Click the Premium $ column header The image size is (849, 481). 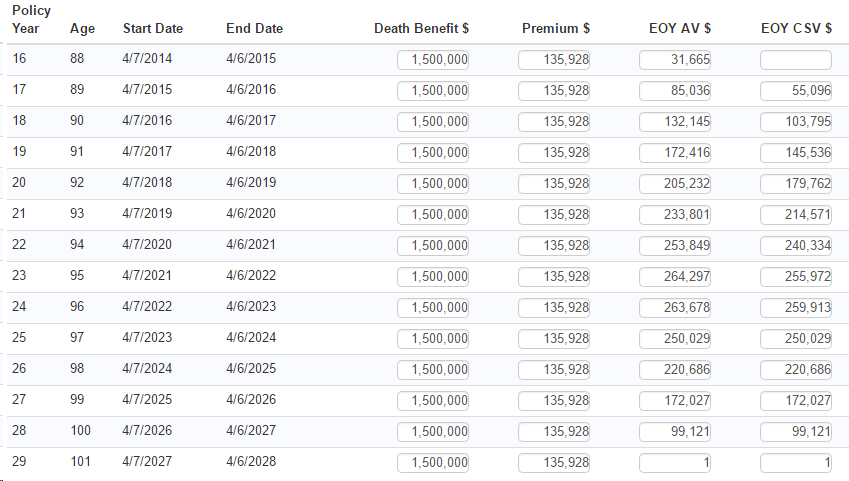[556, 29]
